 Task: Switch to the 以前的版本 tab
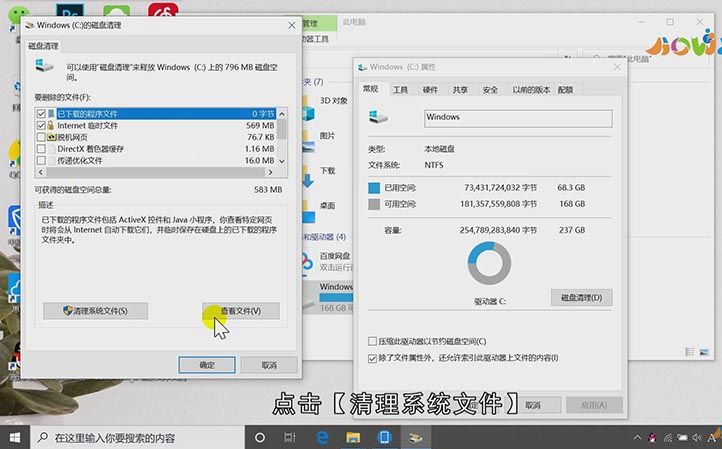531,90
